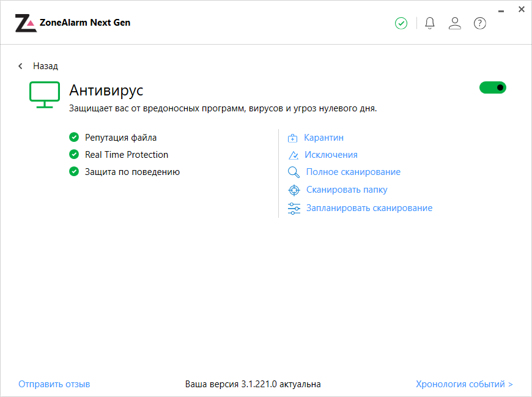Click the back arrow chevron
Viewport: 532px width, 397px height.
[x=20, y=66]
